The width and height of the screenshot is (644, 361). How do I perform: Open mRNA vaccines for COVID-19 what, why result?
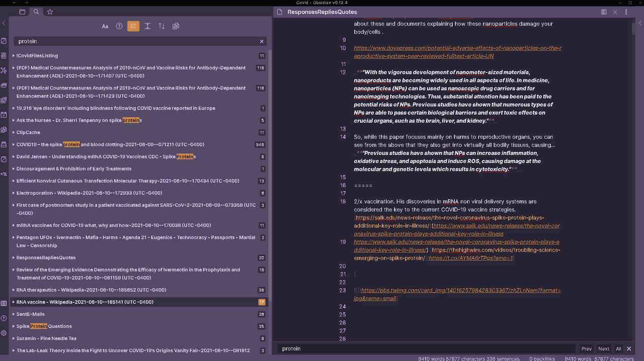(114, 225)
